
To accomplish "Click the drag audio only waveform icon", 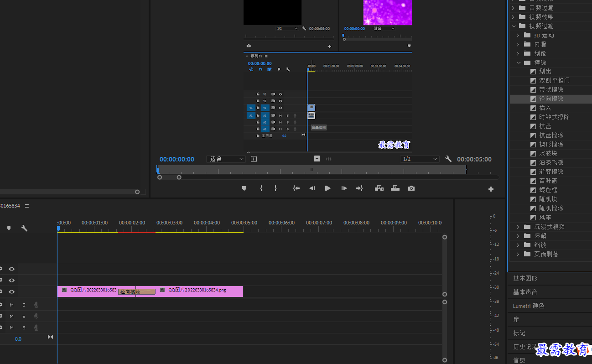I will coord(328,159).
